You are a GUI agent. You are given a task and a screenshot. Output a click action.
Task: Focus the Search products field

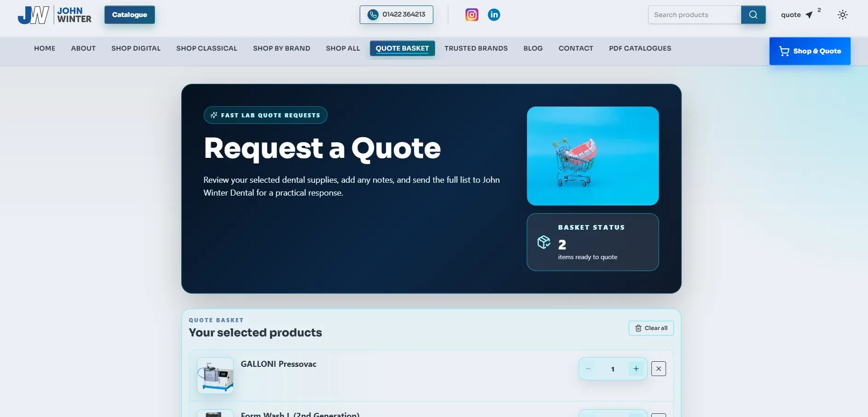pos(695,15)
